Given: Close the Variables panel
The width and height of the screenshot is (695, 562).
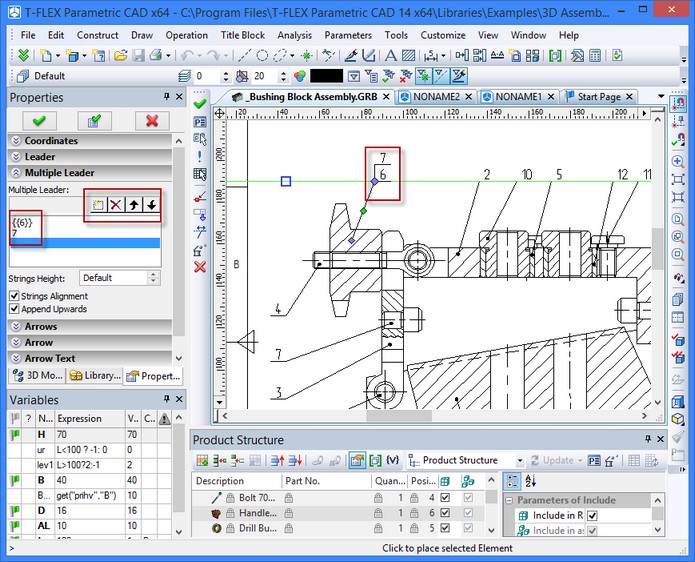Looking at the screenshot, I should 179,399.
